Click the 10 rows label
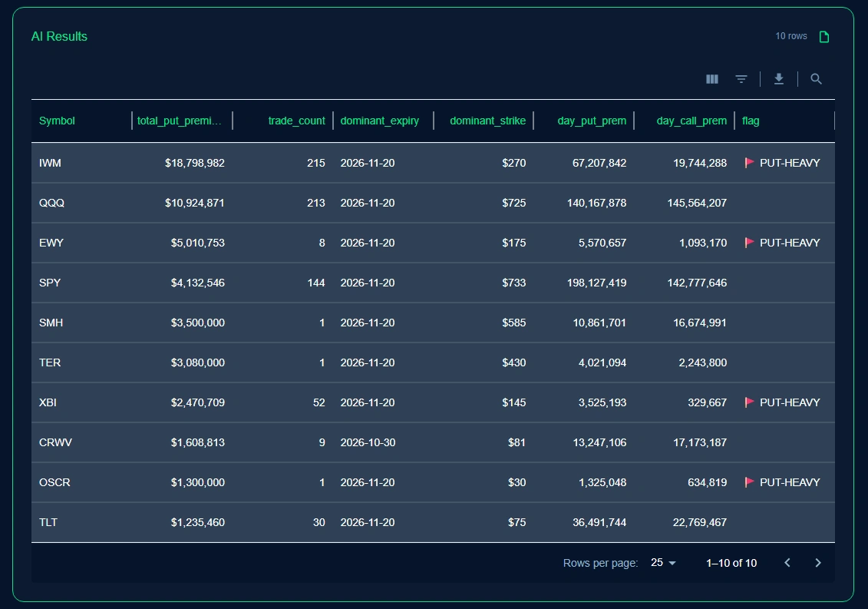The width and height of the screenshot is (868, 609). pyautogui.click(x=791, y=36)
